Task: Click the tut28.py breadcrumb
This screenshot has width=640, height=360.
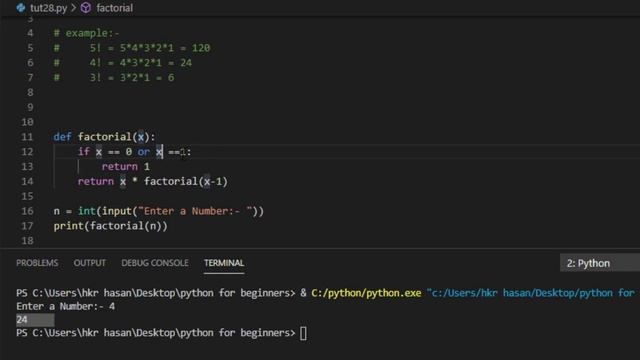Action: click(49, 8)
